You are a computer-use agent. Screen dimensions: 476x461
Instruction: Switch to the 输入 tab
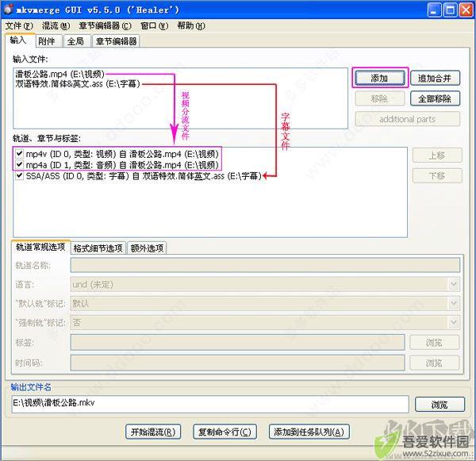tap(20, 40)
